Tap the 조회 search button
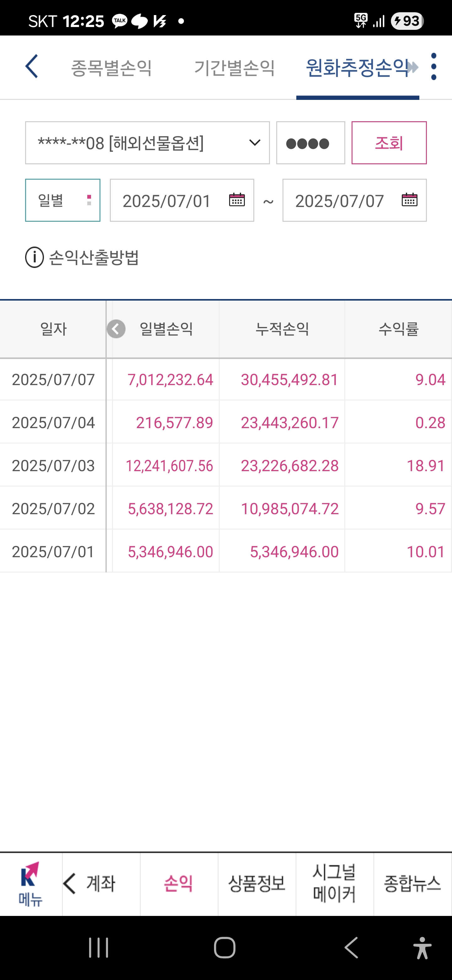Screen dimensions: 452x980 389,143
